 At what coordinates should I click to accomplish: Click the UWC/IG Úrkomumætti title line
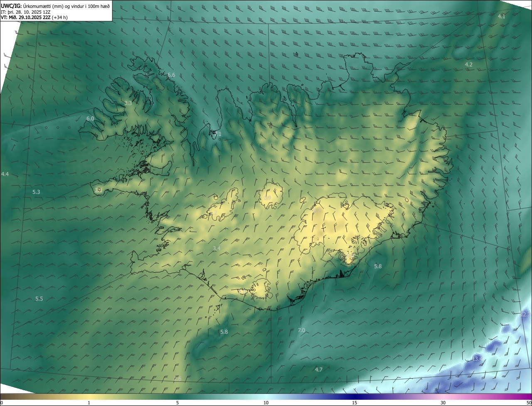(55, 6)
